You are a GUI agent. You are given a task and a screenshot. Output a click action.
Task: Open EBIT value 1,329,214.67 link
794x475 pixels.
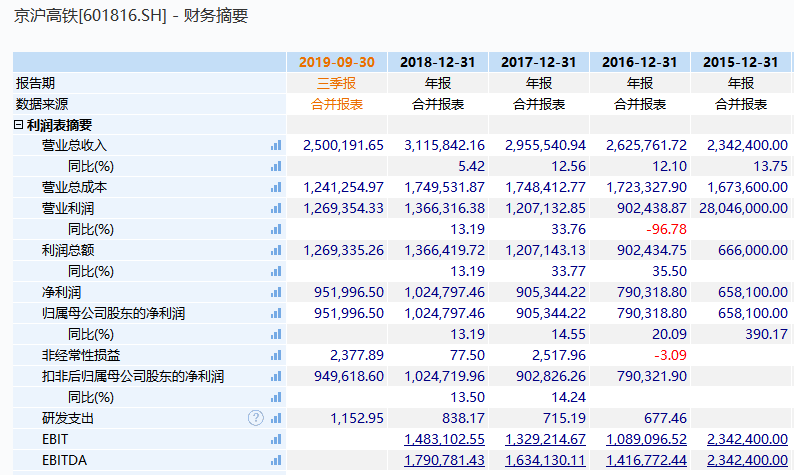click(x=545, y=440)
